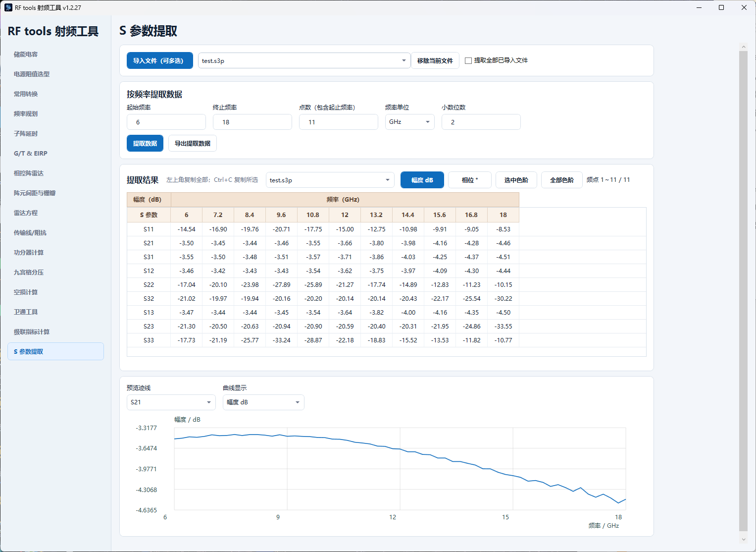Select the 10.8 frequency column header
The image size is (756, 552).
pyautogui.click(x=313, y=215)
